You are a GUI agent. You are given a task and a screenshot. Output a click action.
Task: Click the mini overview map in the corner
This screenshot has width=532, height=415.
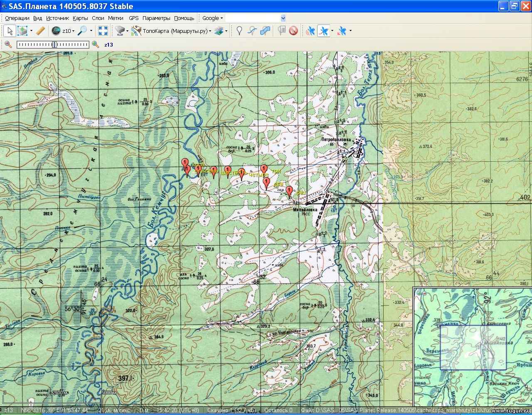coord(472,346)
